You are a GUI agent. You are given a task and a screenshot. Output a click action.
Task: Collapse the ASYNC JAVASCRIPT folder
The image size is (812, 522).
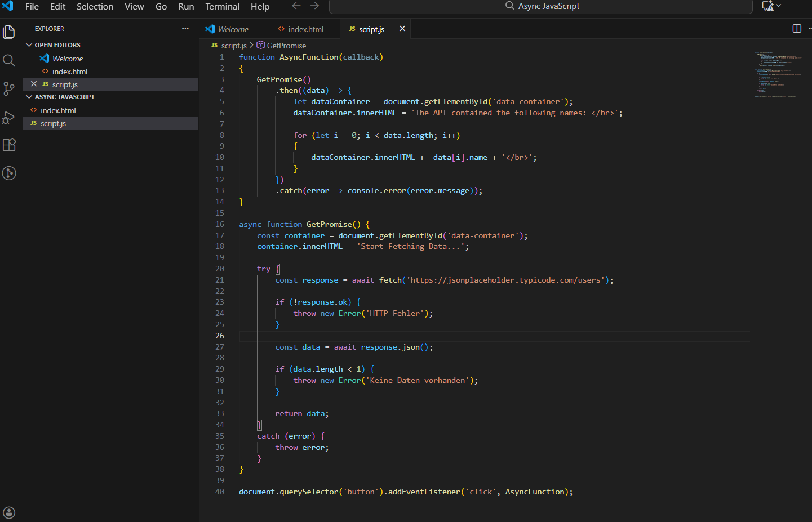(29, 97)
